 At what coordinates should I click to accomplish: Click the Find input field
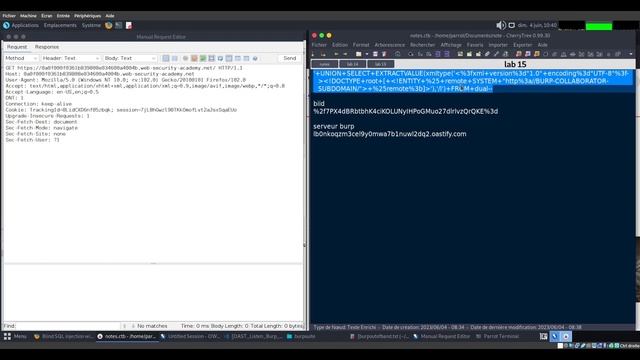coord(69,326)
